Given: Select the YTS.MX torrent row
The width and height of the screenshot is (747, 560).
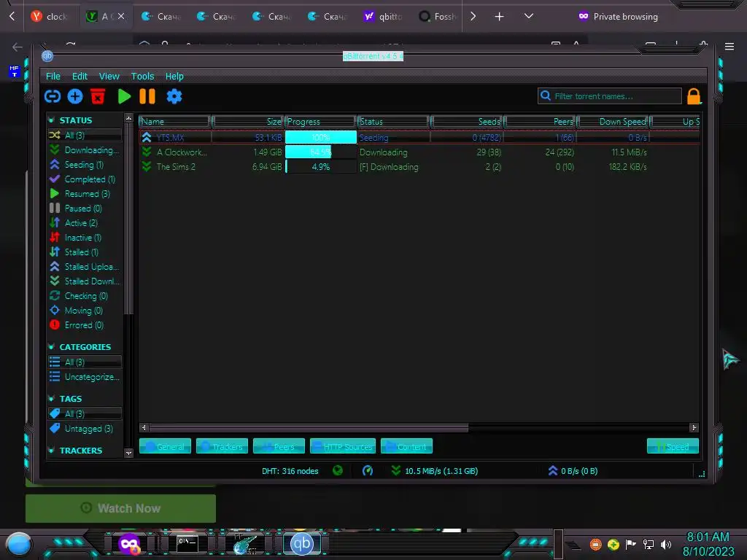Looking at the screenshot, I should [419, 138].
